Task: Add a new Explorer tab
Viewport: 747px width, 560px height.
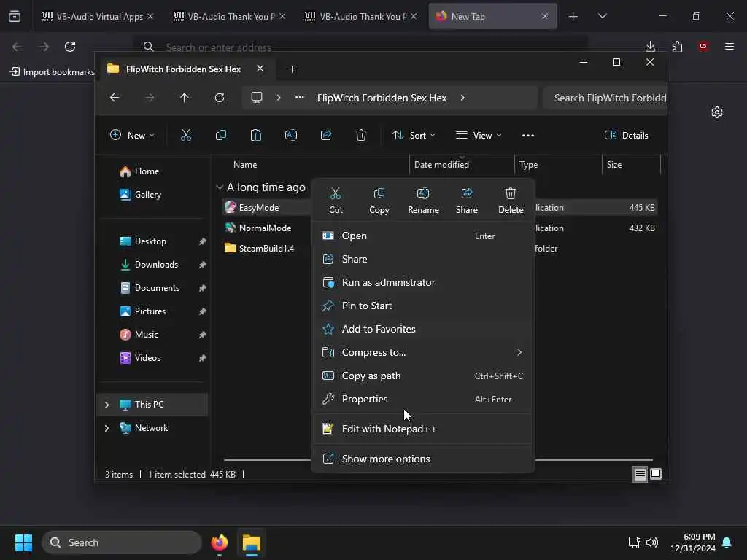Action: [x=293, y=69]
